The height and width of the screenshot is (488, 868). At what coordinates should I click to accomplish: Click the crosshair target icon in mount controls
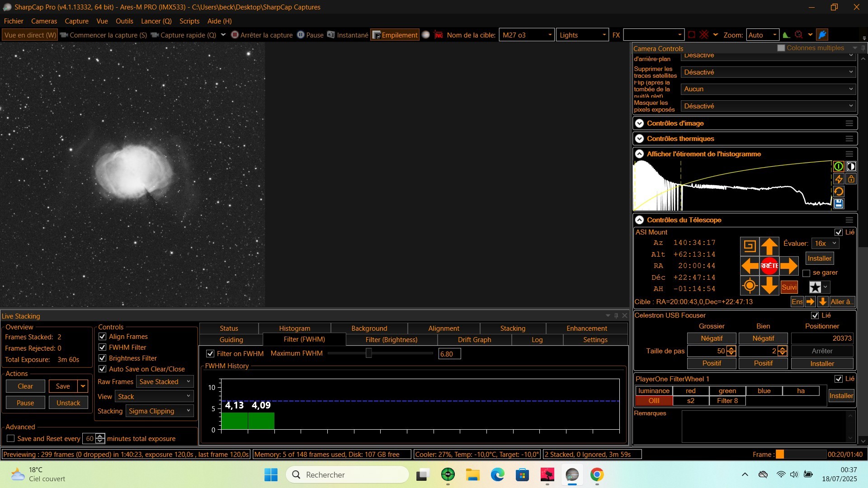point(750,286)
